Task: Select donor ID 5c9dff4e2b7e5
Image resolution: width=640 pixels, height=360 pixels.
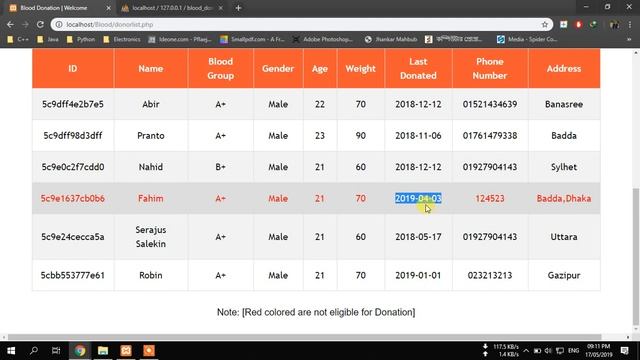Action: (x=73, y=104)
